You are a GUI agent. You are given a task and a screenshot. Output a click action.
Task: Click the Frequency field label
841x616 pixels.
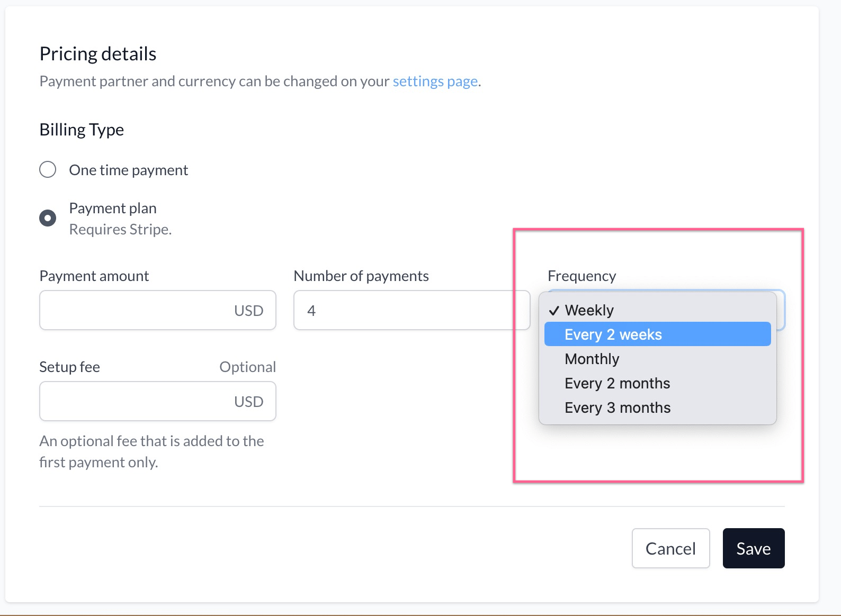581,275
